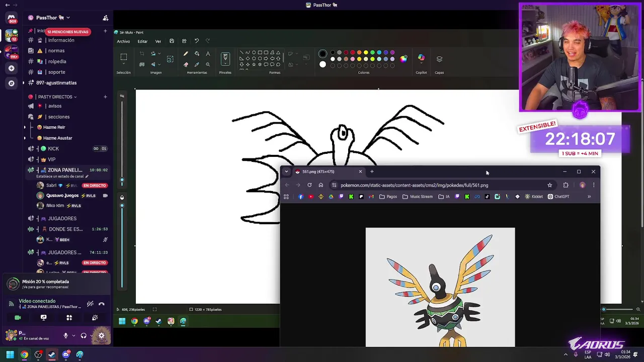Screen dimensions: 644x362
Task: Open the rolpedia channel in Discord
Action: pos(57,61)
